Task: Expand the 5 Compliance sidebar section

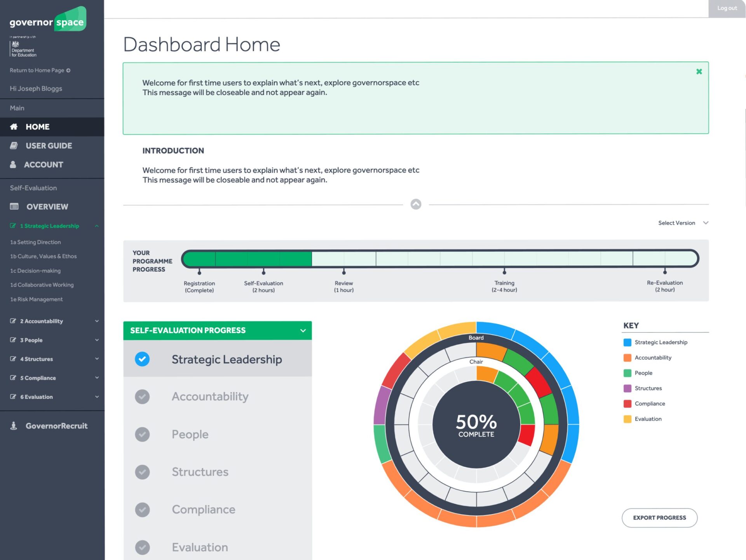Action: click(x=97, y=378)
